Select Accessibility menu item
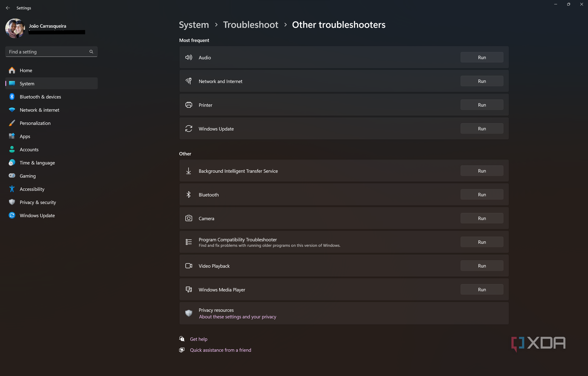Image resolution: width=588 pixels, height=376 pixels. coord(51,189)
